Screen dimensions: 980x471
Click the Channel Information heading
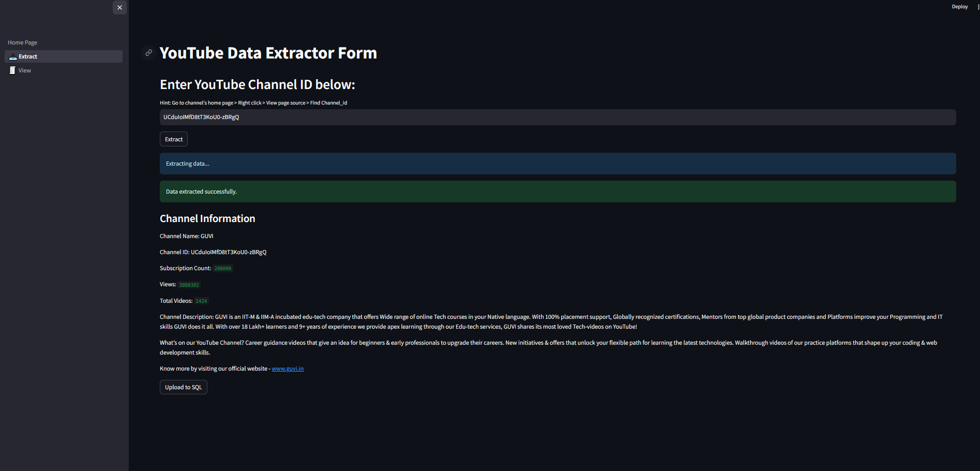pos(207,218)
